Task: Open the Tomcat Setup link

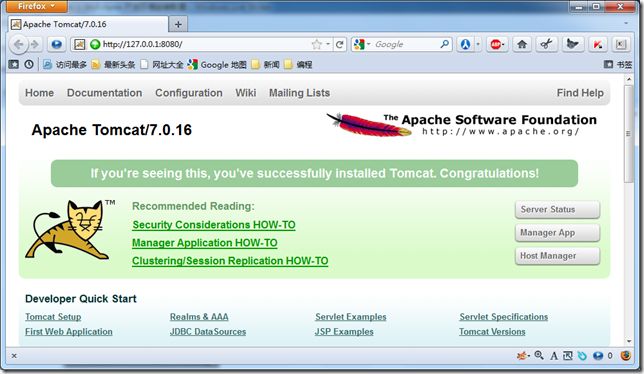Action: tap(53, 317)
